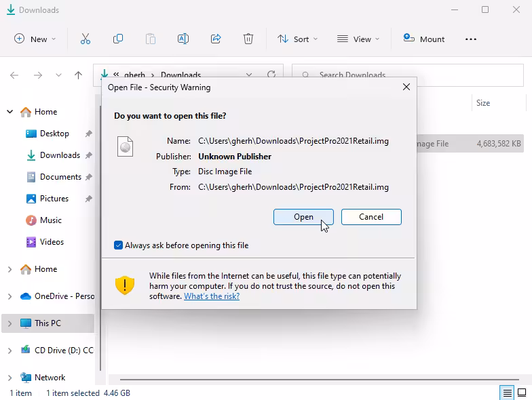Click the pin icon next to Documents
532x400 pixels.
point(88,177)
